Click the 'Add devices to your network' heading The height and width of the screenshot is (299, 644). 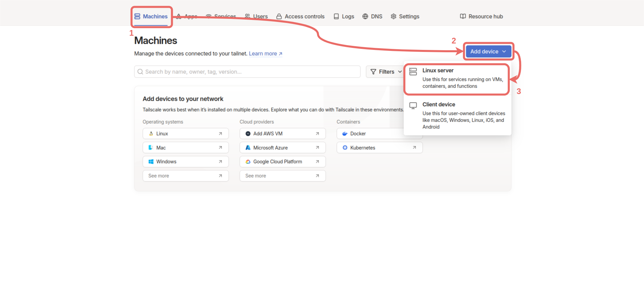click(x=183, y=99)
